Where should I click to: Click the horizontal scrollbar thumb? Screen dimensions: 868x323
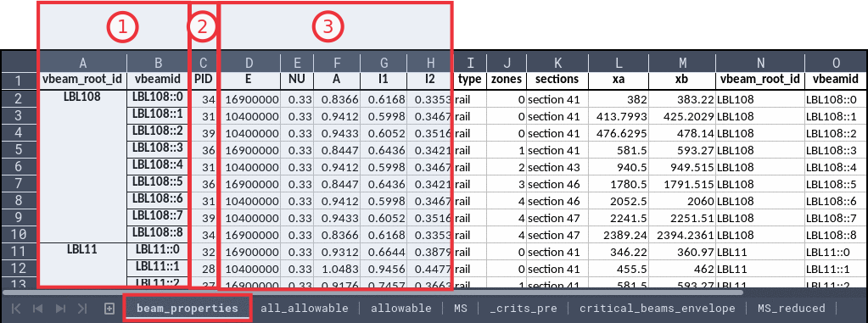point(372,292)
